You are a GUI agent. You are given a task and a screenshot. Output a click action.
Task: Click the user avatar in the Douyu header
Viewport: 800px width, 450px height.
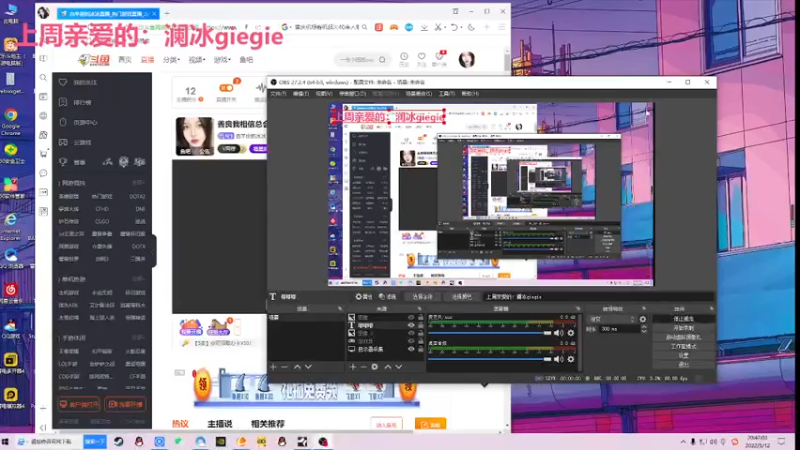tap(466, 60)
